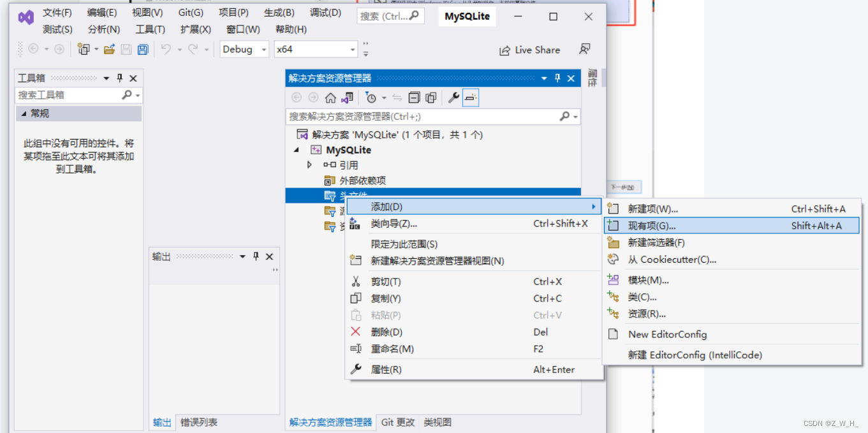Image resolution: width=868 pixels, height=433 pixels.
Task: Open the Git(G) menu
Action: (x=191, y=13)
